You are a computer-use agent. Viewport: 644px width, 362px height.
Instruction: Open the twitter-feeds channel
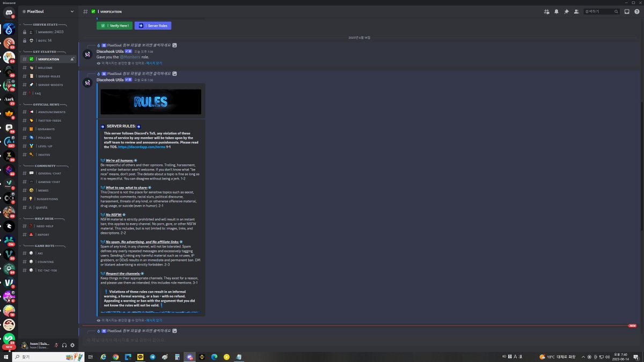pyautogui.click(x=48, y=121)
